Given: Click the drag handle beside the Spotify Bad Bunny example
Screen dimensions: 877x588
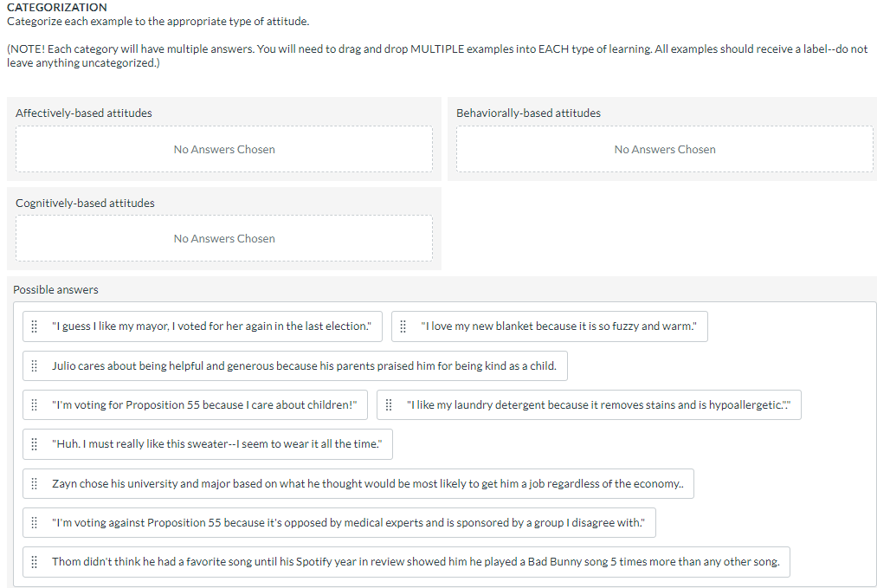Looking at the screenshot, I should pyautogui.click(x=34, y=561).
